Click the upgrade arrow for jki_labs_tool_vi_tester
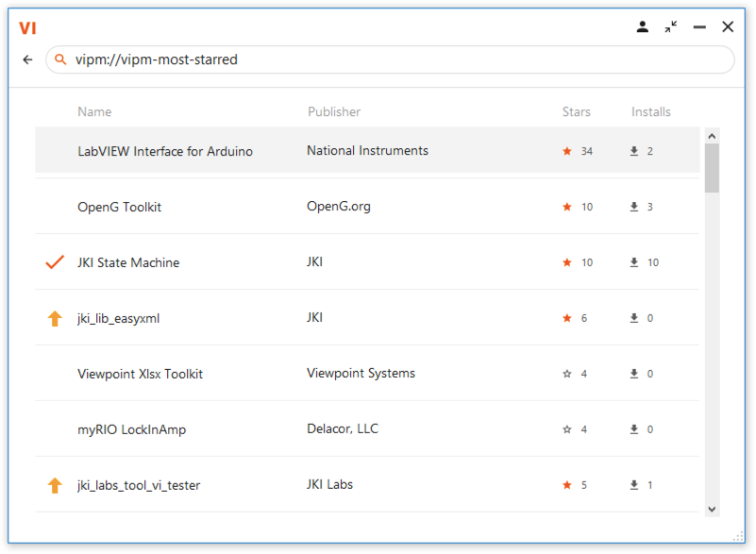Image resolution: width=756 pixels, height=554 pixels. point(55,485)
